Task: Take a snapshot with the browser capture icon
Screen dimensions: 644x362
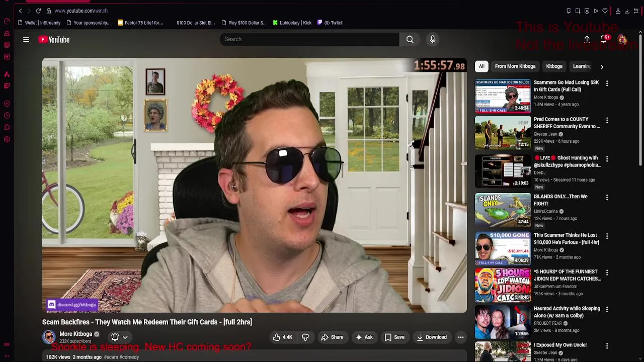Action: (578, 11)
